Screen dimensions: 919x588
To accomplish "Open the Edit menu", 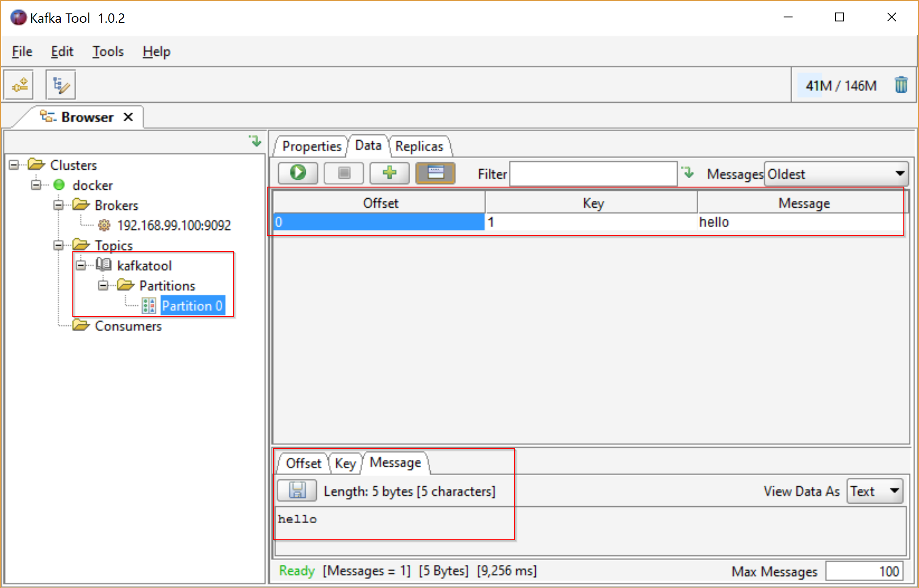I will click(62, 51).
